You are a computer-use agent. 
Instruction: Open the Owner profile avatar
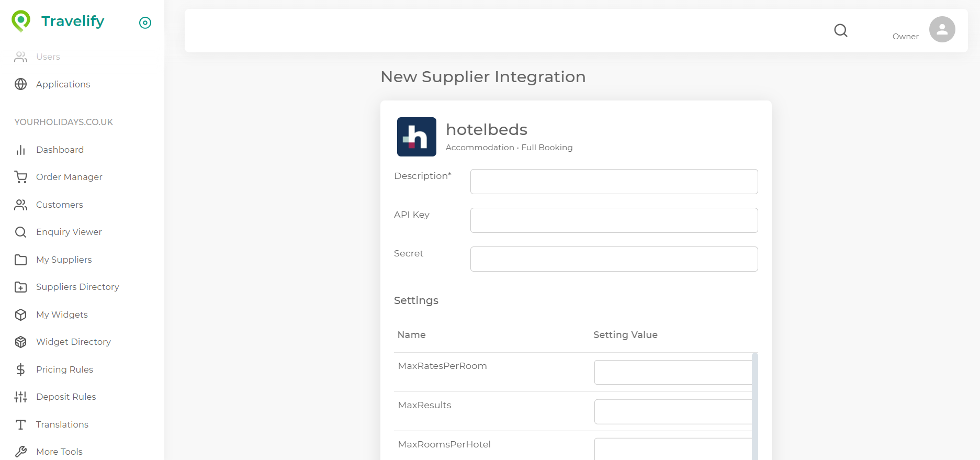point(942,29)
